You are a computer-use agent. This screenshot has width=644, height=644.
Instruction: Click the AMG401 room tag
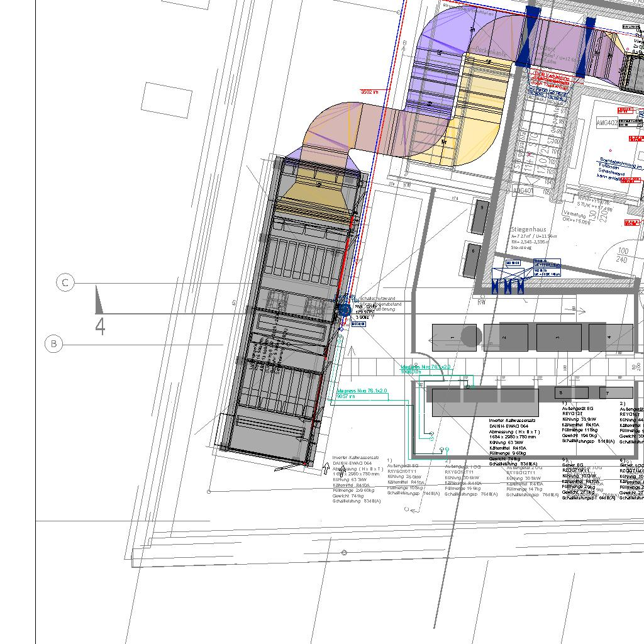[x=523, y=191]
